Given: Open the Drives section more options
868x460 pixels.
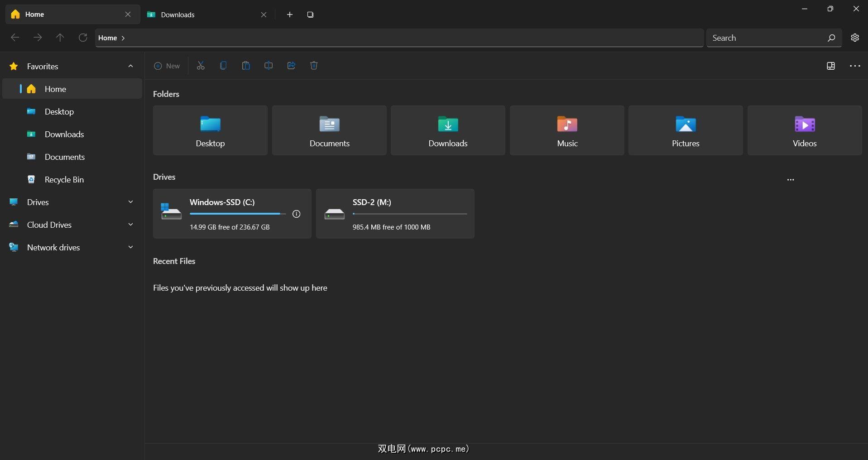Looking at the screenshot, I should pos(790,180).
